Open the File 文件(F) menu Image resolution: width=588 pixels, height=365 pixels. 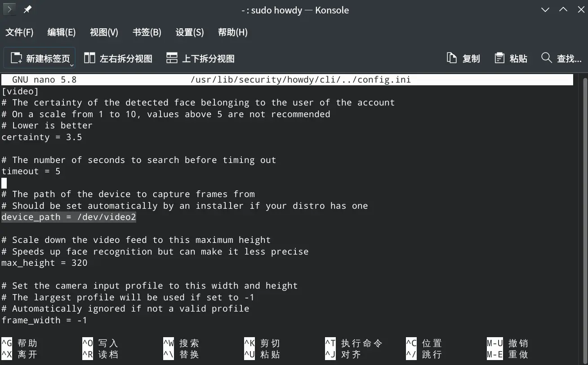point(19,32)
